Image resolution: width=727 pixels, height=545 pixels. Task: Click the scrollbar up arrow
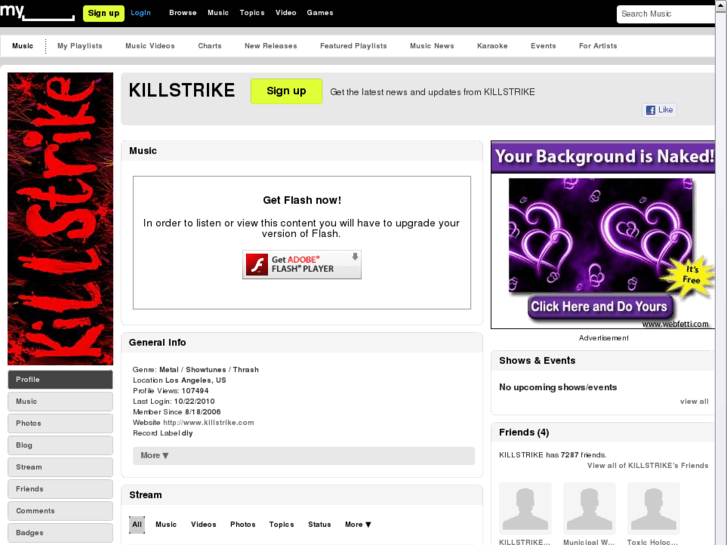721,6
